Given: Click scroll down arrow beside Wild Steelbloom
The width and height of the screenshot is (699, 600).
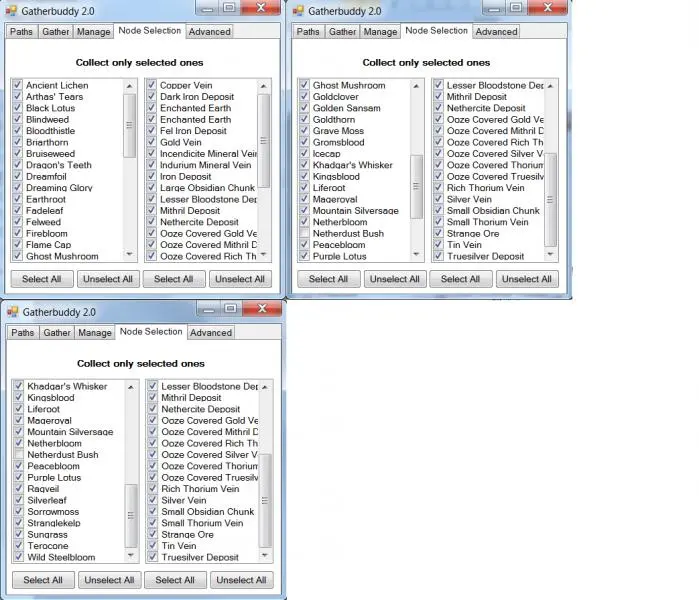Looking at the screenshot, I should (131, 555).
